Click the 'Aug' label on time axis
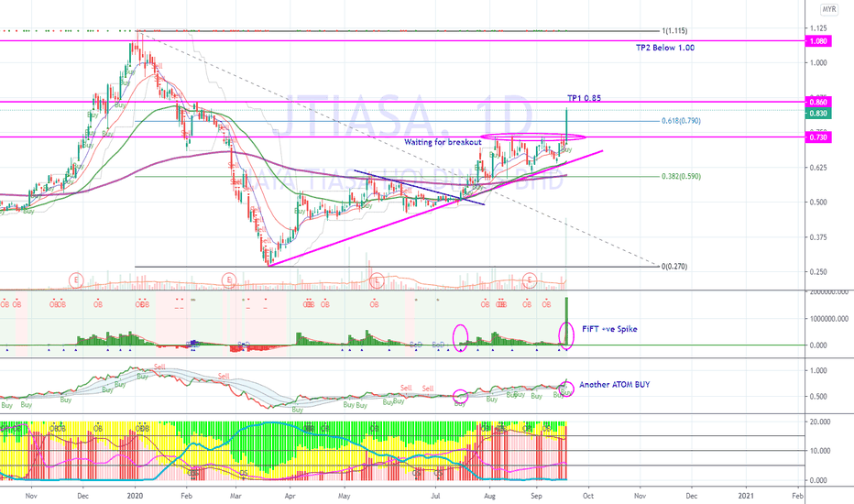Viewport: 854px width, 504px height. click(489, 496)
